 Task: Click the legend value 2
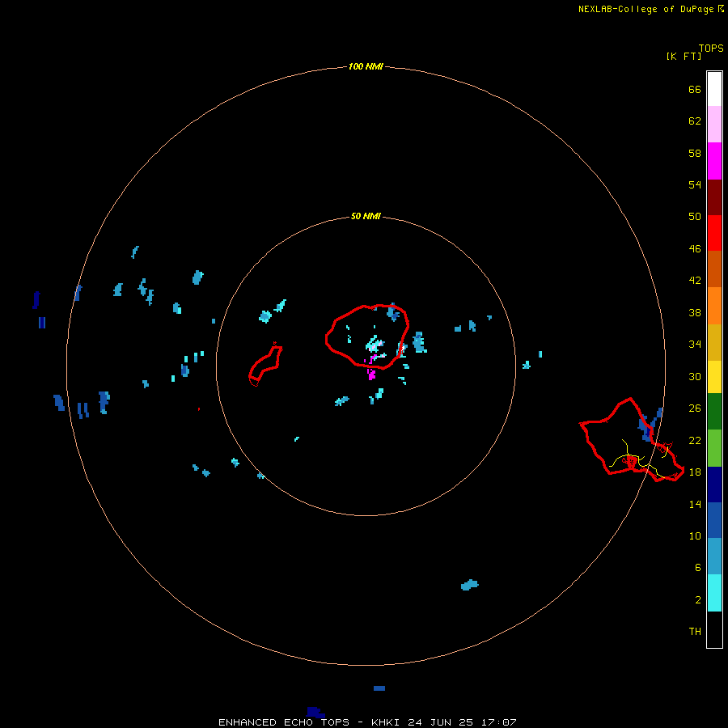pyautogui.click(x=697, y=600)
